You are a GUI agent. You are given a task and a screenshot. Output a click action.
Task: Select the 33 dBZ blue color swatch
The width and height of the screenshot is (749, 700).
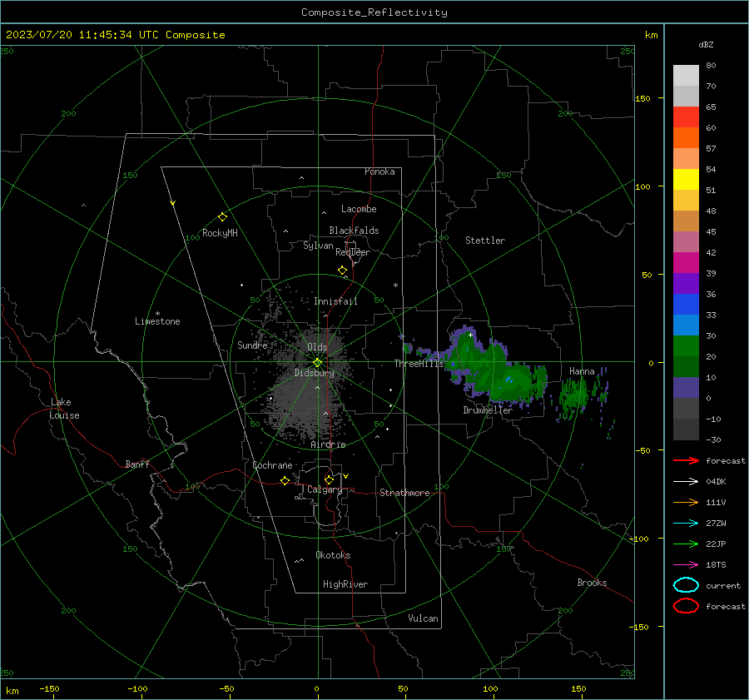tap(686, 325)
